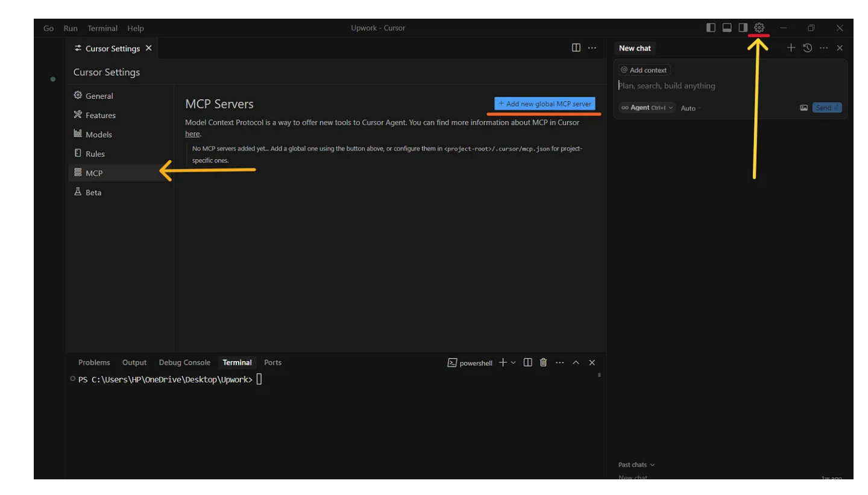Image resolution: width=868 pixels, height=495 pixels.
Task: Switch to the Problems panel tab
Action: click(94, 363)
